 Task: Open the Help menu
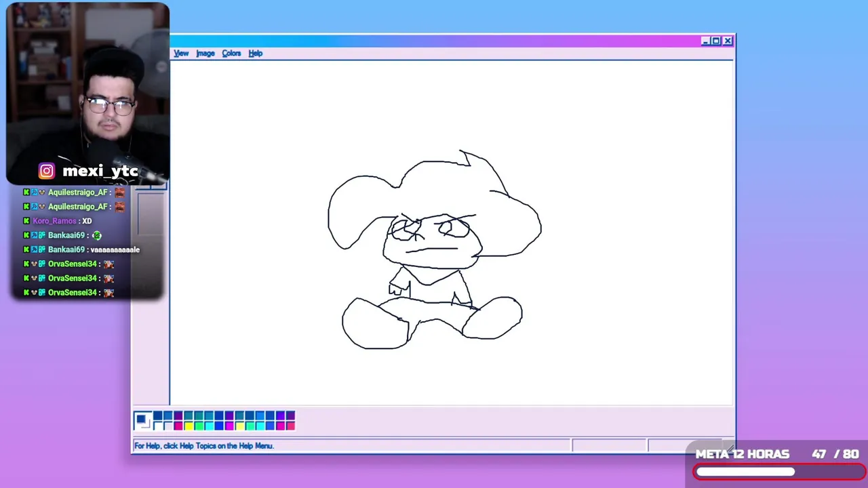point(256,54)
